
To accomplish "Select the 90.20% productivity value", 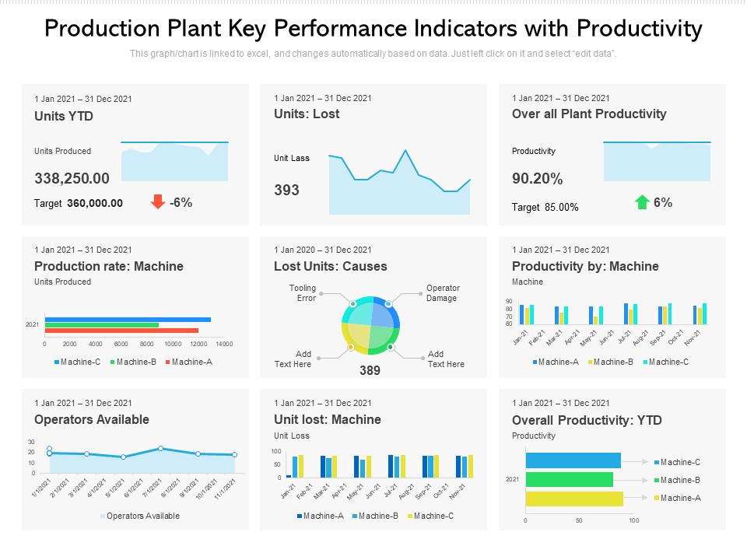I will 537,179.
